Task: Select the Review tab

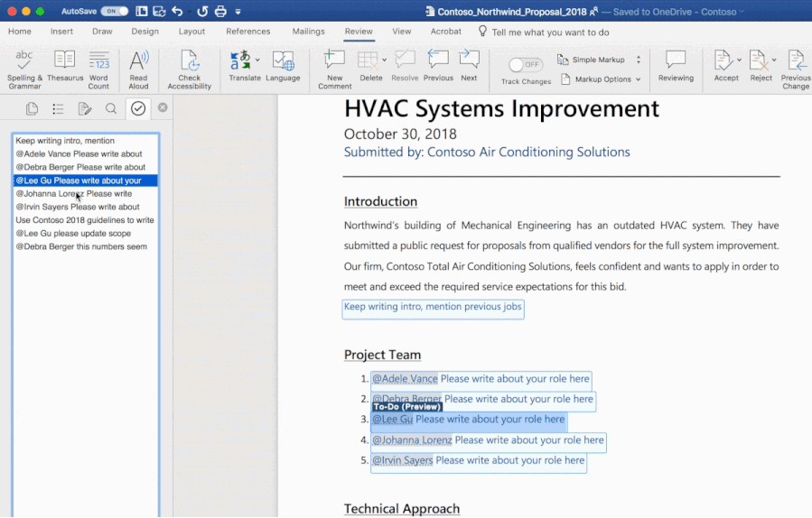Action: [359, 31]
